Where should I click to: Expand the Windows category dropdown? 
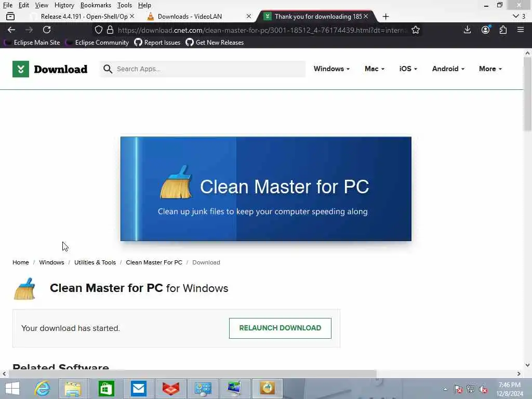pyautogui.click(x=331, y=69)
